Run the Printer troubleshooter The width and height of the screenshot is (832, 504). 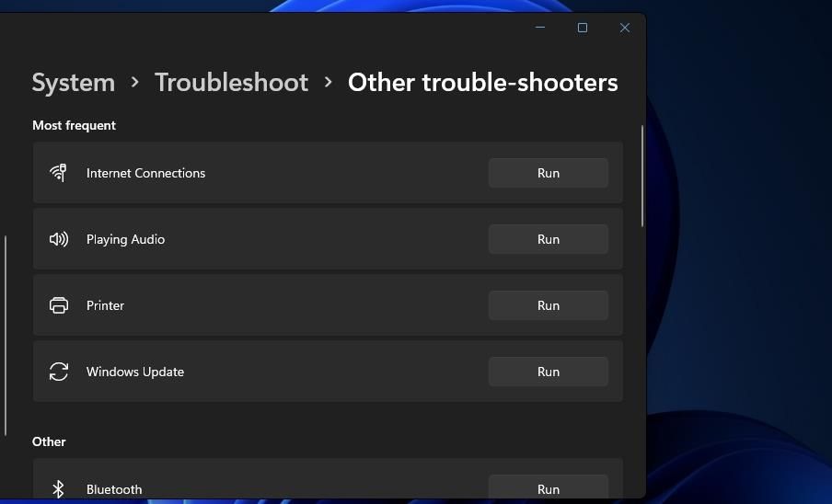click(x=549, y=305)
